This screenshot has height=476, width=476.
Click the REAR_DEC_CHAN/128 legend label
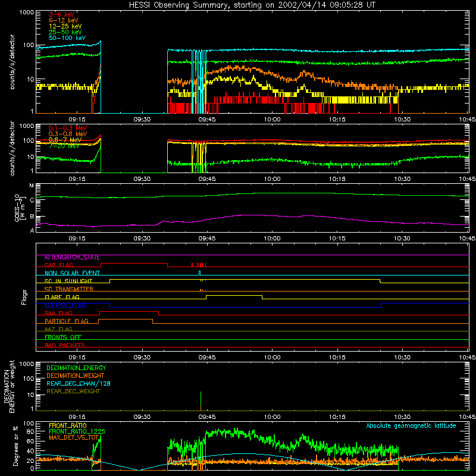coord(79,384)
